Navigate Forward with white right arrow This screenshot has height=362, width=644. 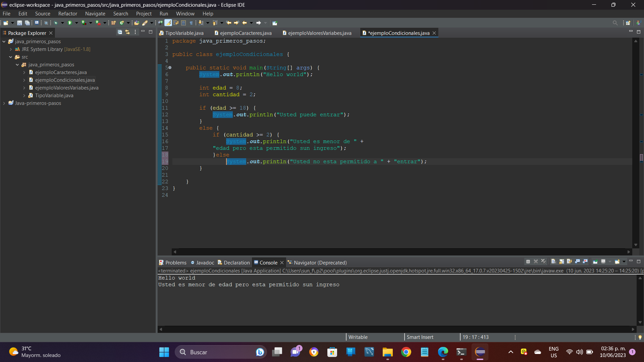click(x=259, y=23)
